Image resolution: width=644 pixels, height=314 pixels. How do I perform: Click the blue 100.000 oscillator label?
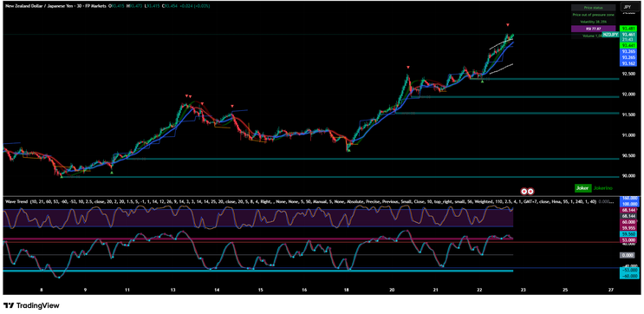pos(628,204)
